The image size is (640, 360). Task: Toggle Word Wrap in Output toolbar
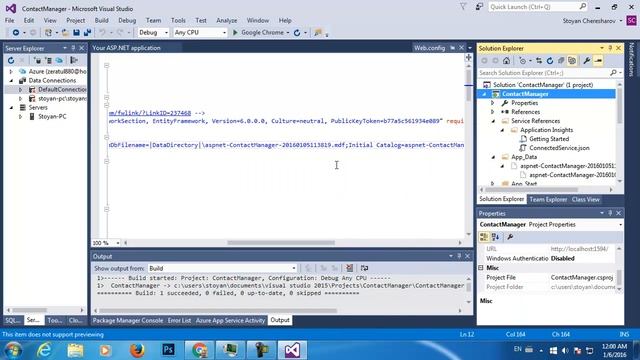click(364, 268)
